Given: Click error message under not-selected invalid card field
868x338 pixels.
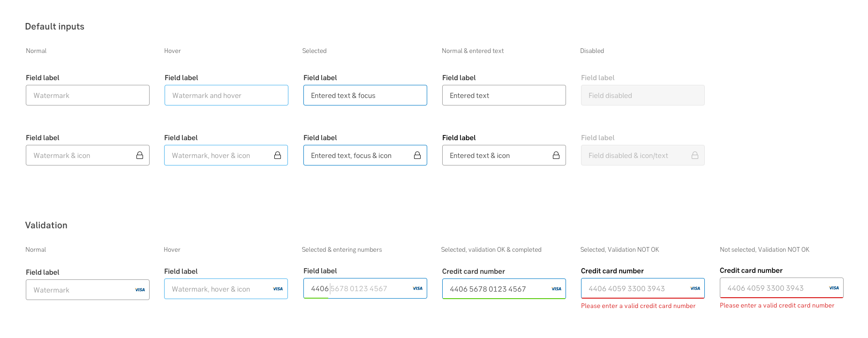Looking at the screenshot, I should [x=777, y=305].
